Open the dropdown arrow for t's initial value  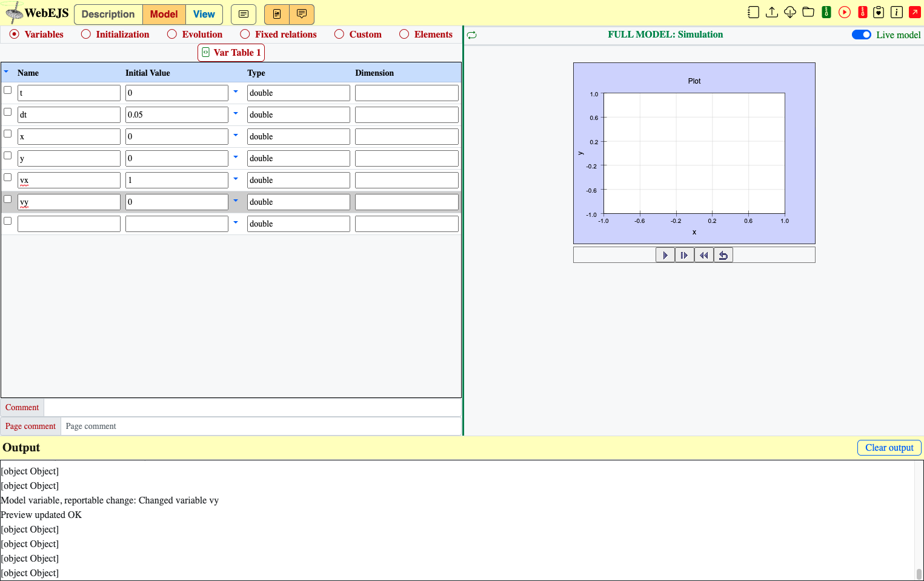point(236,92)
